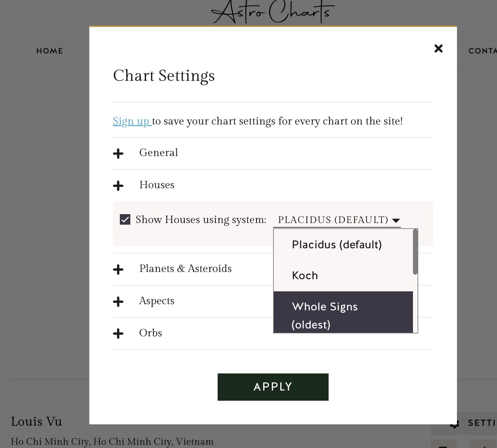Screen dimensions: 497x448
Task: Select Koch from the house system list
Action: pyautogui.click(x=343, y=276)
